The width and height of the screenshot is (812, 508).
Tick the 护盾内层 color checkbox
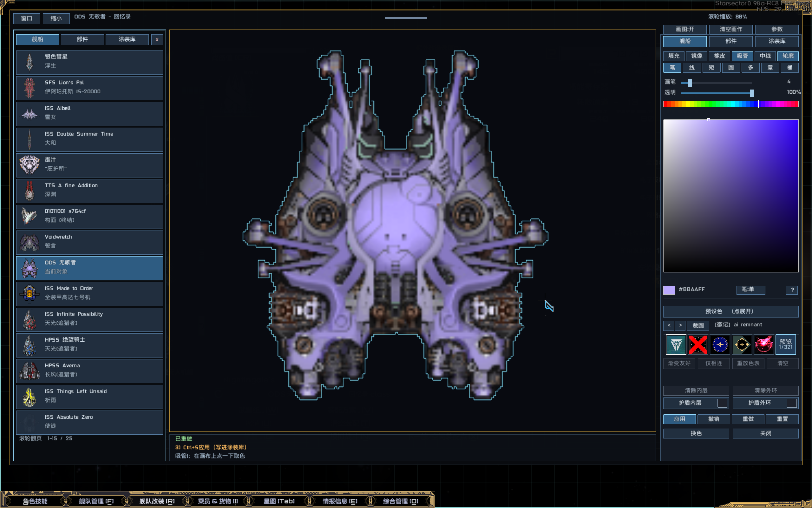click(722, 403)
